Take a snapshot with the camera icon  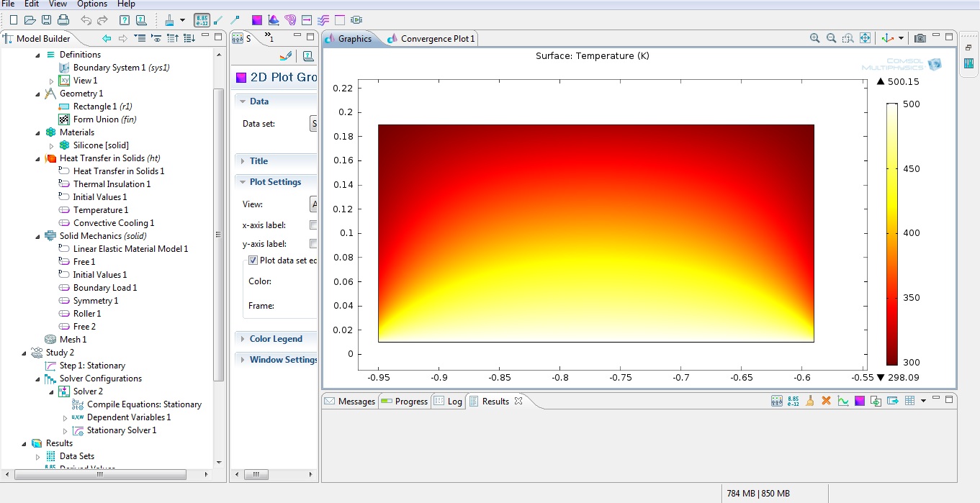(920, 38)
